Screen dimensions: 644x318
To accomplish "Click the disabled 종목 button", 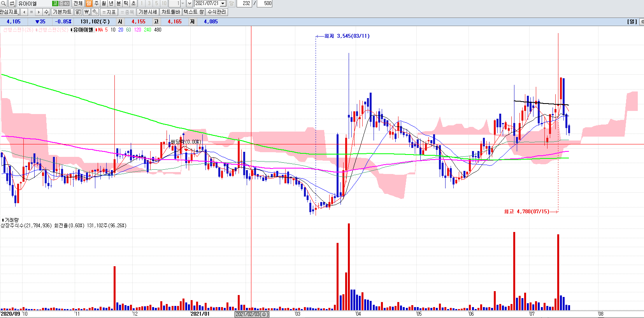I will 127,12.
